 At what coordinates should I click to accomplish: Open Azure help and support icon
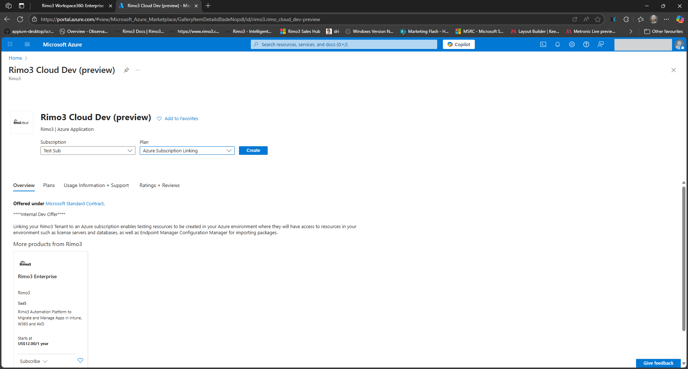[586, 44]
